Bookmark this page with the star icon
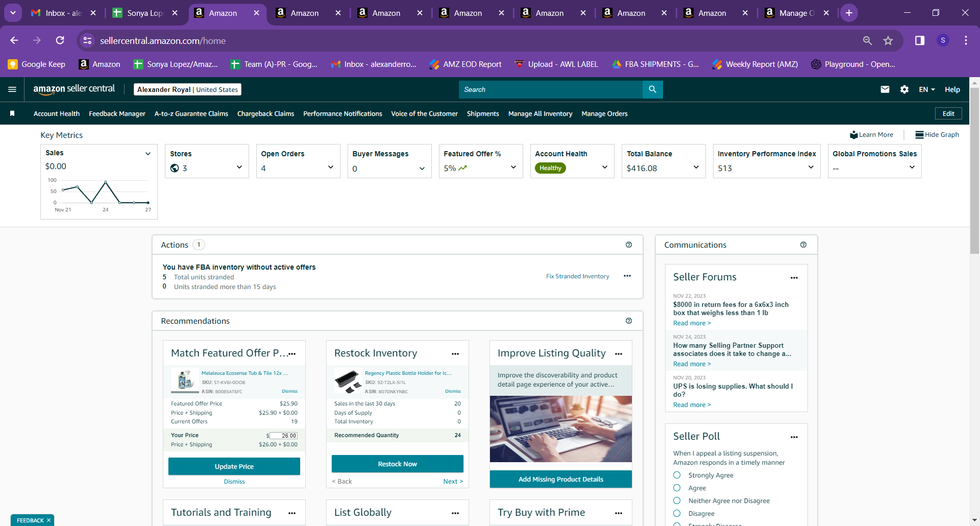This screenshot has height=526, width=980. coord(888,40)
